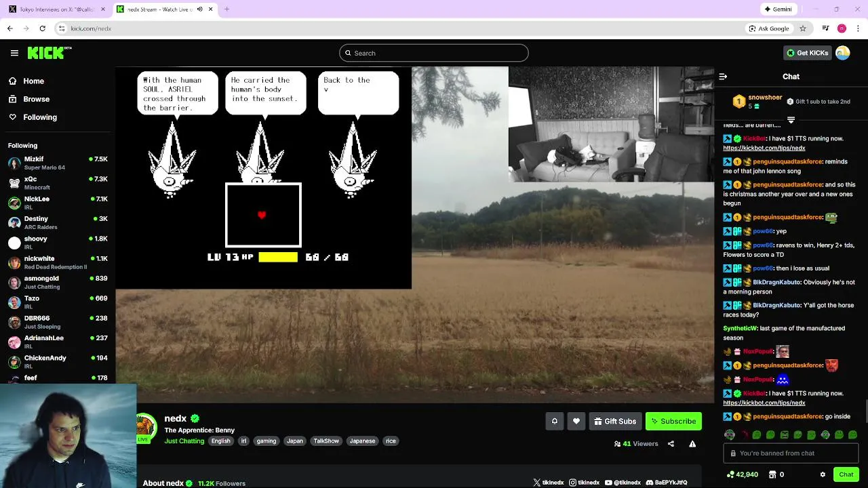Open the chat shop icon
868x488 pixels.
[x=772, y=474]
